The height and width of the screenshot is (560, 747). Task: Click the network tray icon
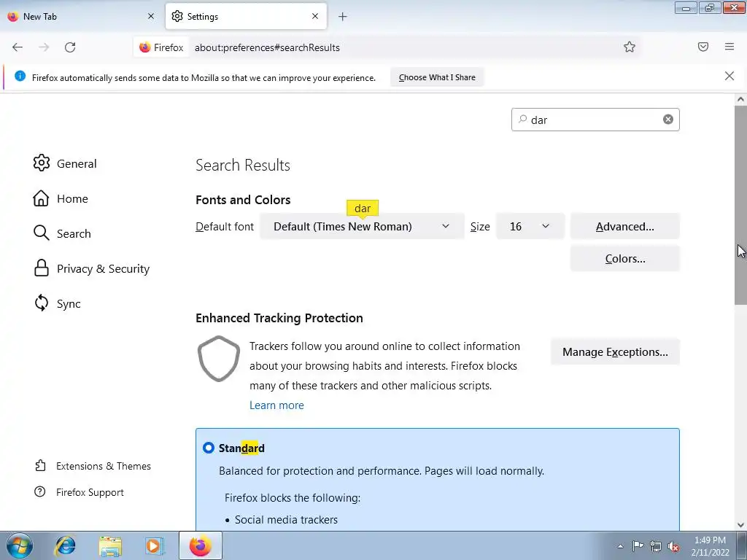click(656, 546)
